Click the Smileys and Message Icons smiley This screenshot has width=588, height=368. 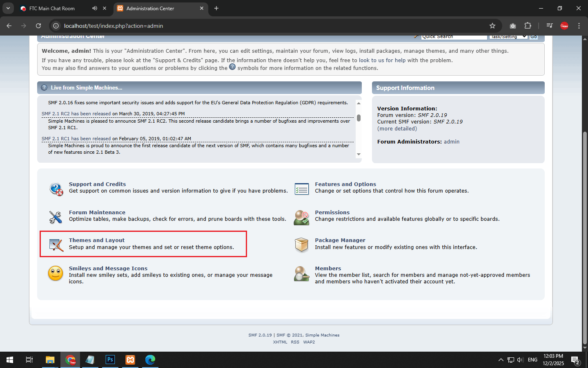pos(56,273)
